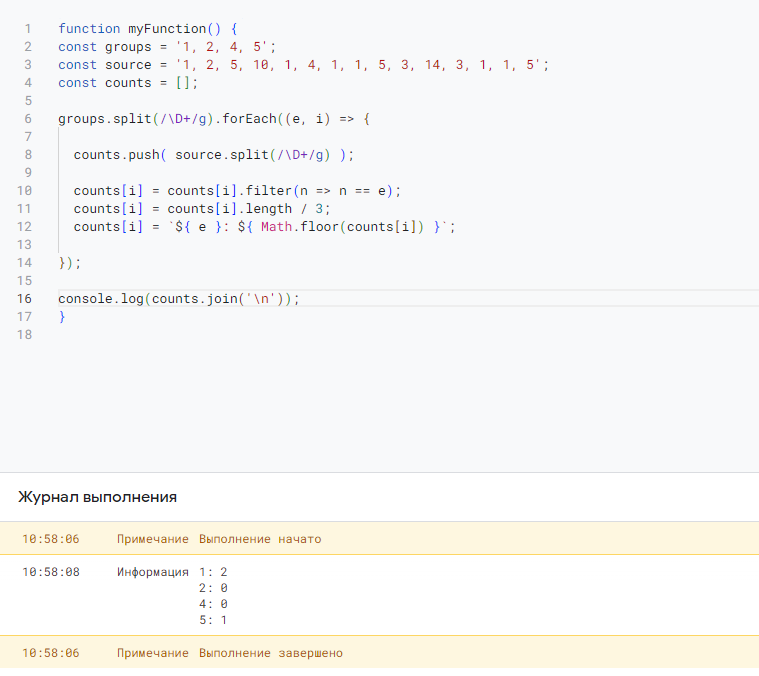The image size is (759, 676).
Task: Click the forEach call on line 6
Action: [249, 119]
